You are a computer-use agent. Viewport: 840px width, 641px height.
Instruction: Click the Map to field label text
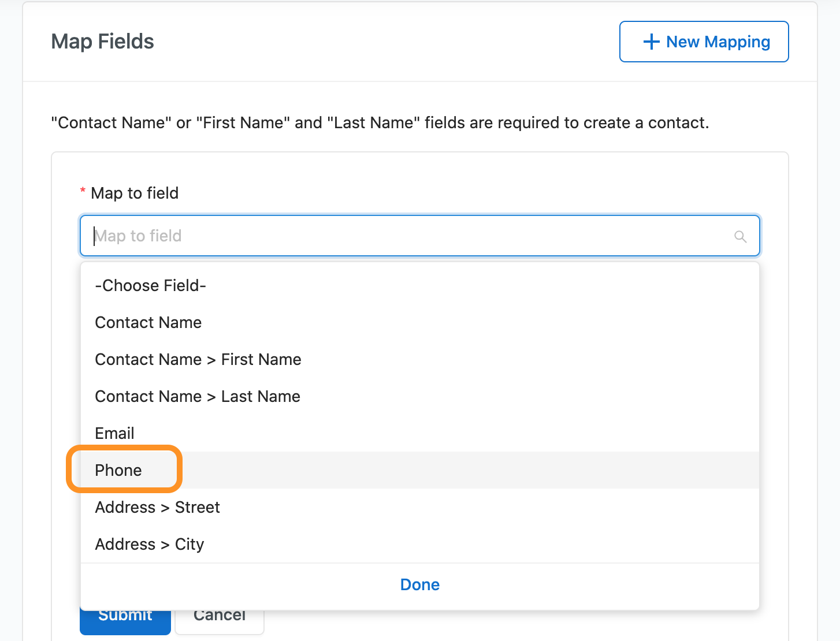click(135, 193)
